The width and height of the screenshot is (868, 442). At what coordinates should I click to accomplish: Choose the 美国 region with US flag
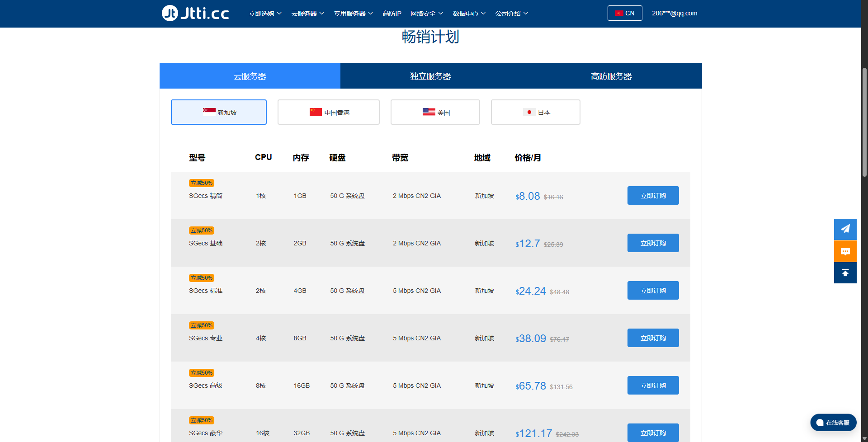pos(435,112)
